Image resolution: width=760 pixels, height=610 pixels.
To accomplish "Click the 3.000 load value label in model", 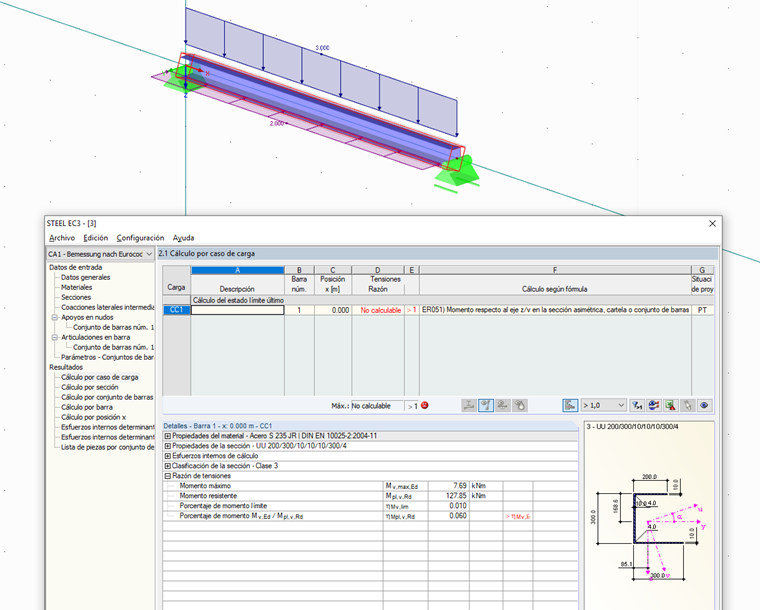I will (x=322, y=47).
